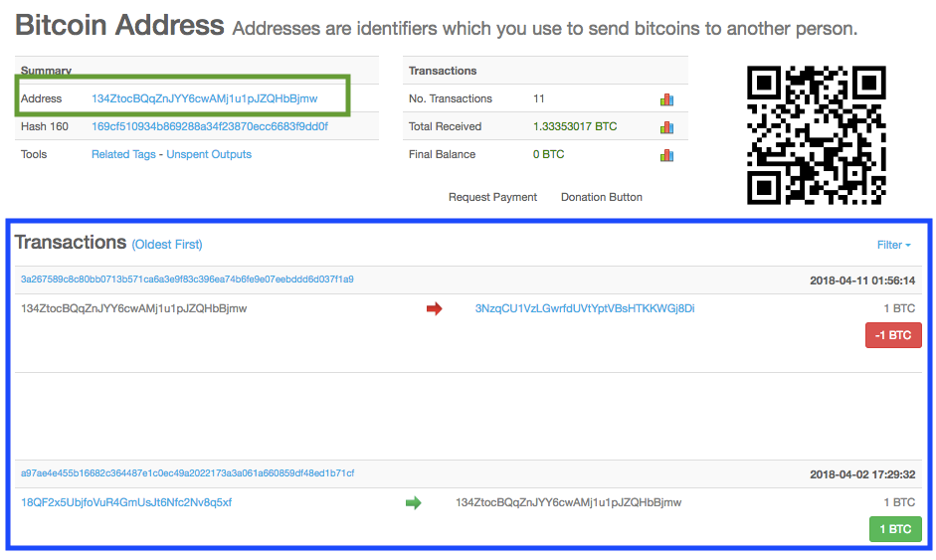The width and height of the screenshot is (936, 560).
Task: Click the address QR code
Action: [x=816, y=135]
